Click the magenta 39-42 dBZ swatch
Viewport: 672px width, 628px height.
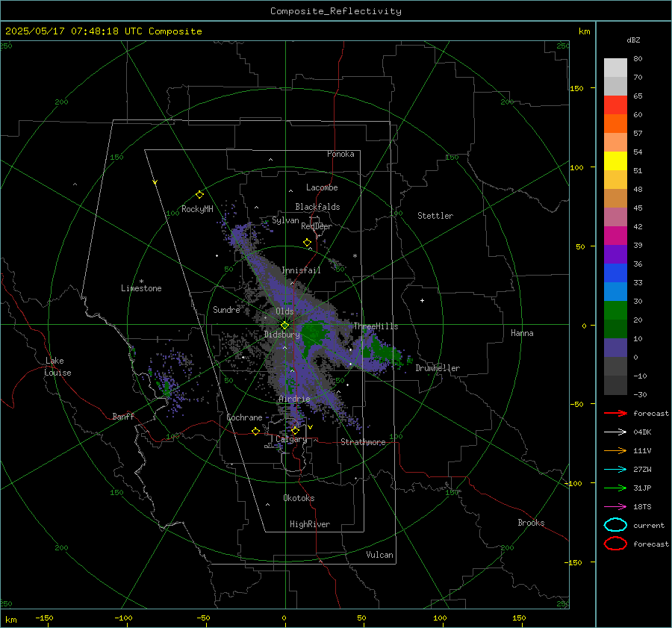[x=615, y=235]
